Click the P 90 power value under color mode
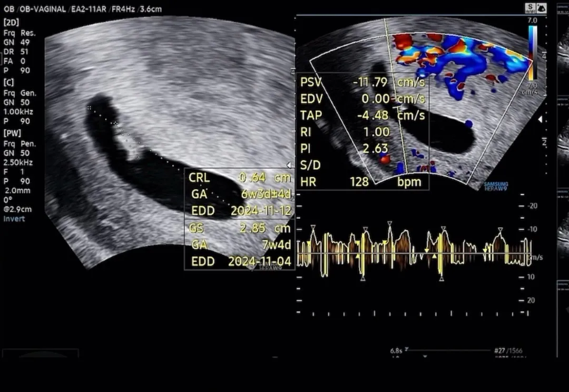 tap(17, 122)
